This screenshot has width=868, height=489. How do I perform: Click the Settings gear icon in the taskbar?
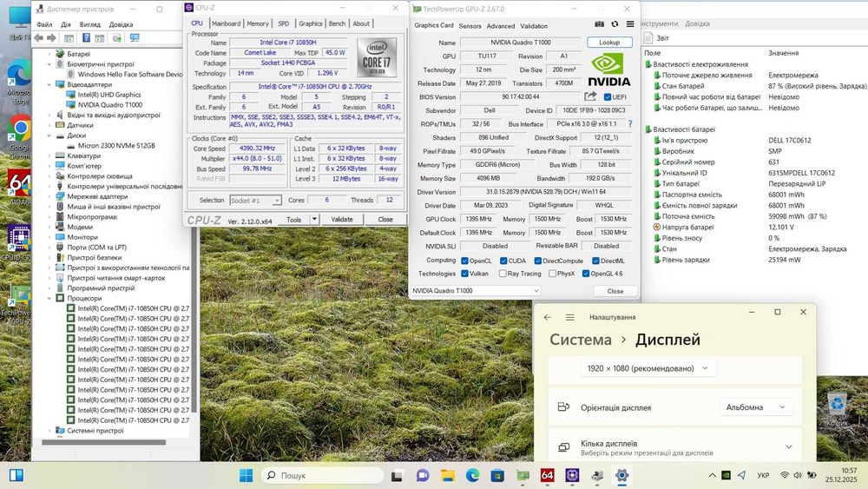tap(621, 475)
